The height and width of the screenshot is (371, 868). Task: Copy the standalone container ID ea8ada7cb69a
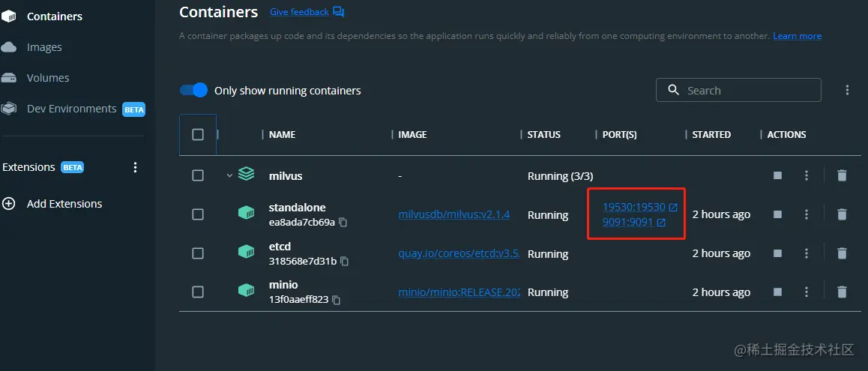(343, 223)
